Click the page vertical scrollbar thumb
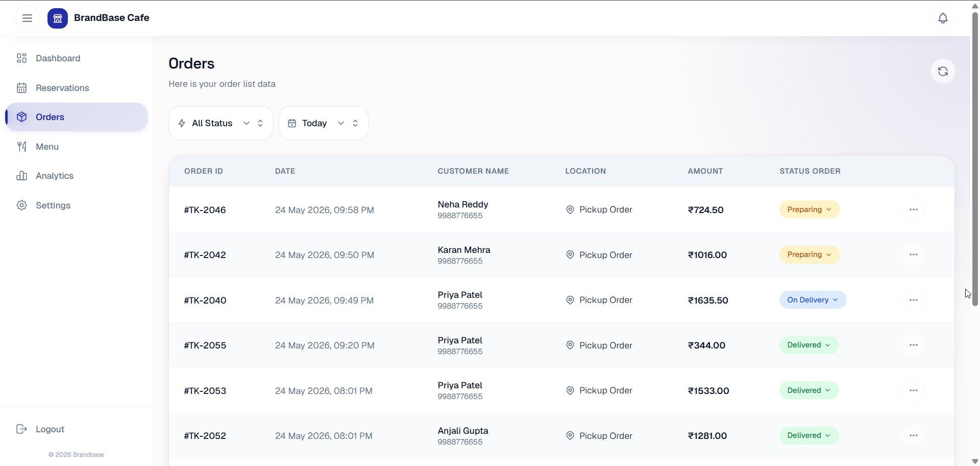 tap(975, 158)
